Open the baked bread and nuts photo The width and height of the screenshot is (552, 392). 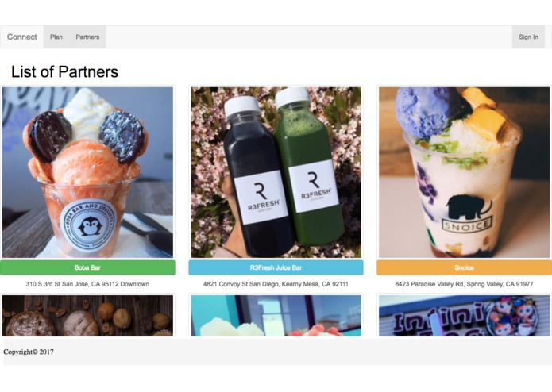coord(87,316)
